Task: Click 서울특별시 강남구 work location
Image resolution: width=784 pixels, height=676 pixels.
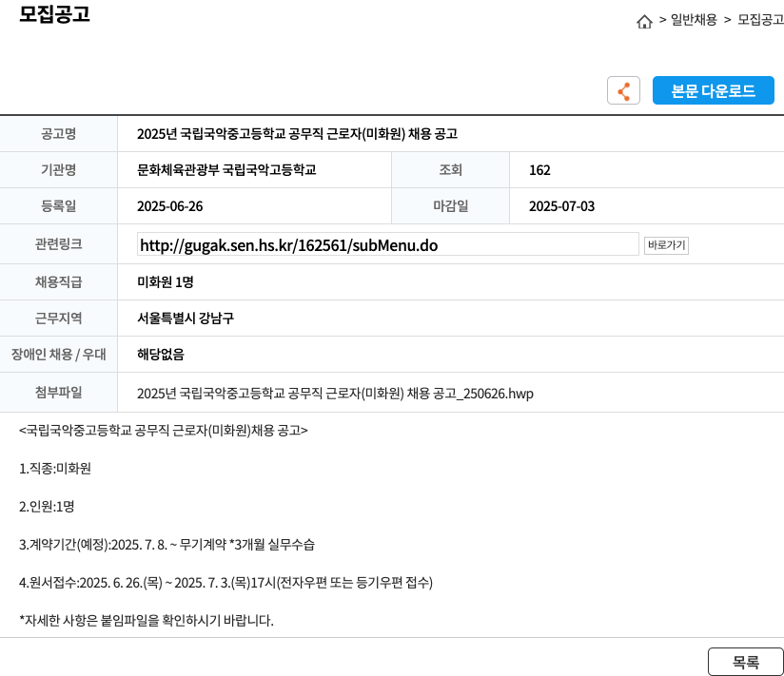Action: [x=186, y=319]
